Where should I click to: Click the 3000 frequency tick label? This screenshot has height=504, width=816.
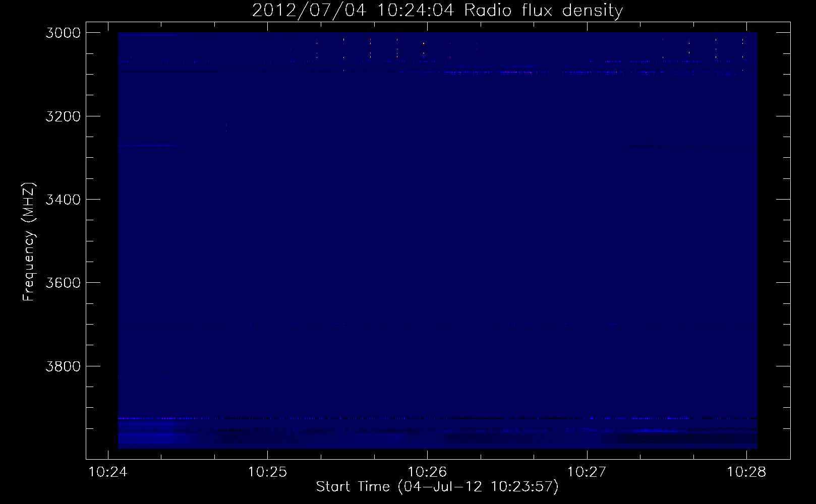pyautogui.click(x=63, y=33)
